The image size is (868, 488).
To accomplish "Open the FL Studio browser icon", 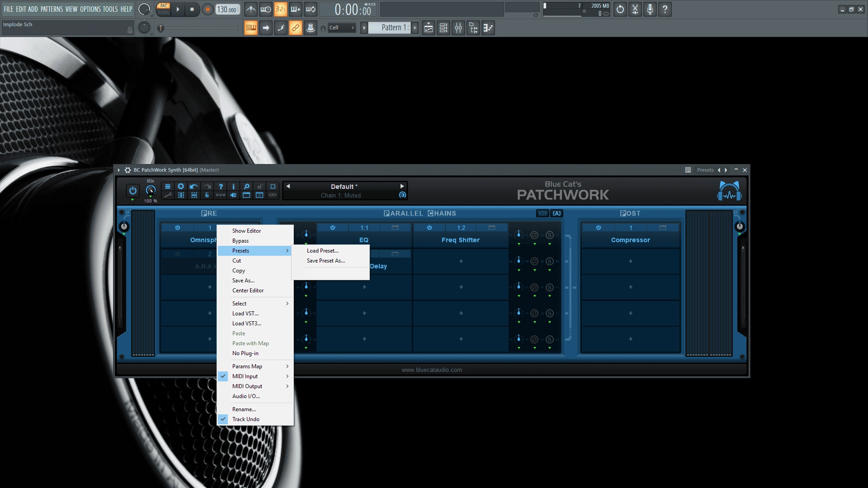I will coord(473,28).
